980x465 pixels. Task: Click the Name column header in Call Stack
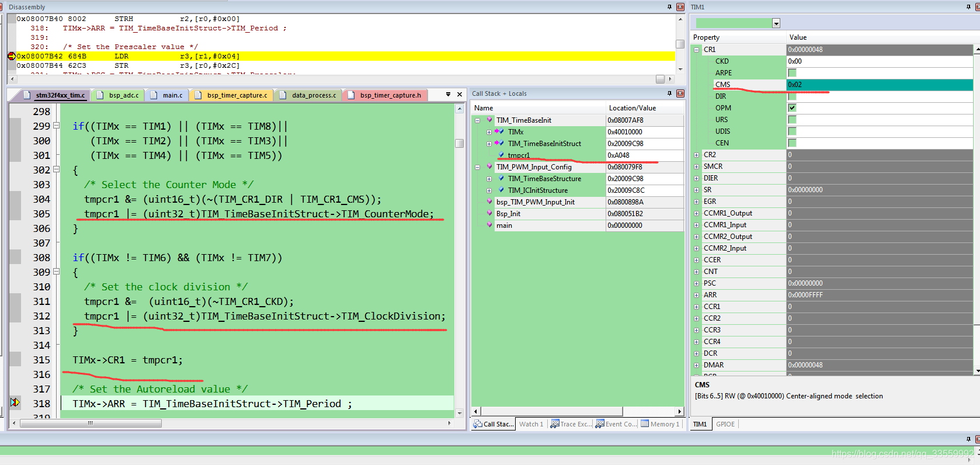[538, 108]
